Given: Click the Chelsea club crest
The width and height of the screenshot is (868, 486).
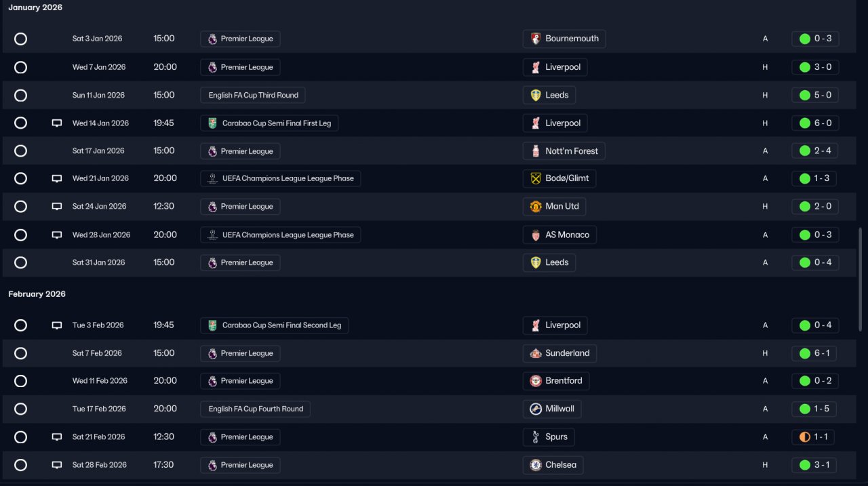Looking at the screenshot, I should pos(536,466).
